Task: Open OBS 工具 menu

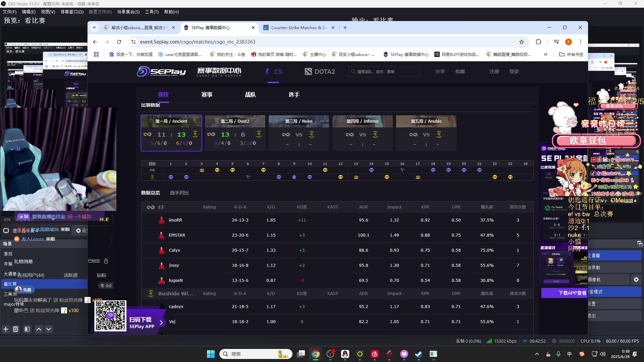Action: pyautogui.click(x=152, y=12)
